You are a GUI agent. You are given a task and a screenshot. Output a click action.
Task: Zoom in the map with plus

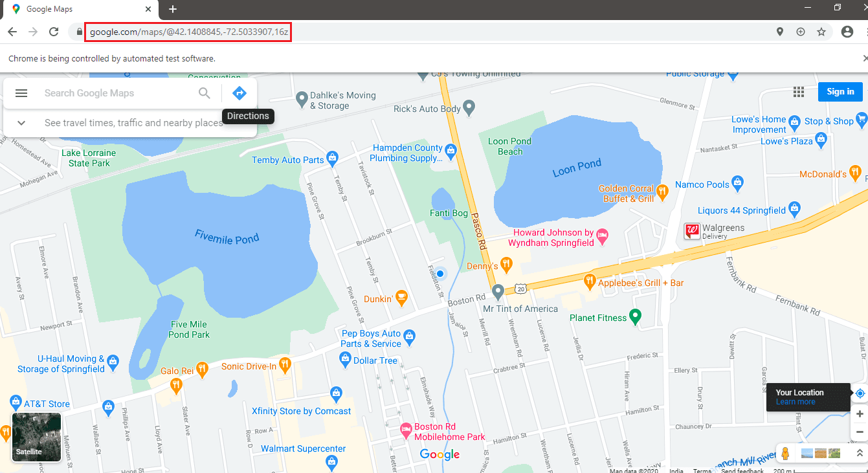pyautogui.click(x=860, y=414)
